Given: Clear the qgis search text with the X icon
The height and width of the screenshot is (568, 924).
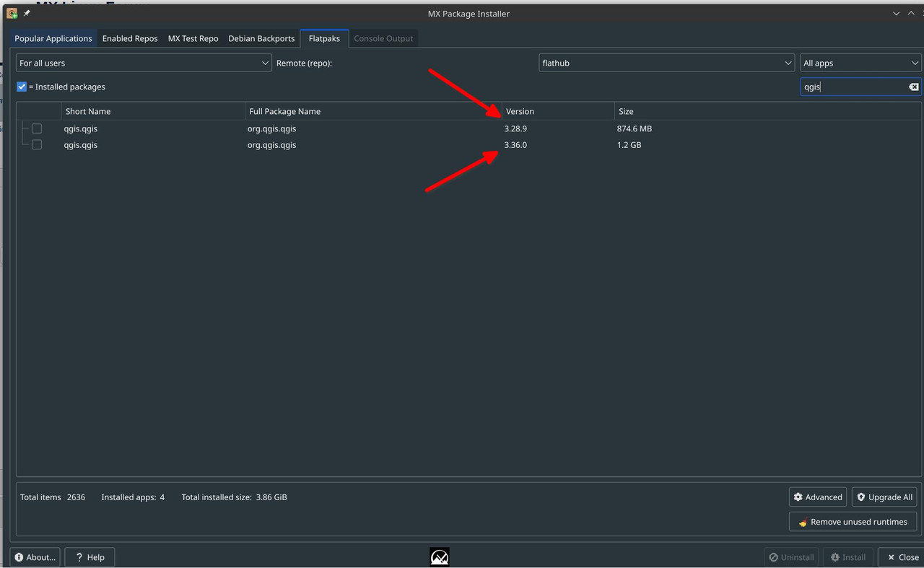Looking at the screenshot, I should pos(913,87).
